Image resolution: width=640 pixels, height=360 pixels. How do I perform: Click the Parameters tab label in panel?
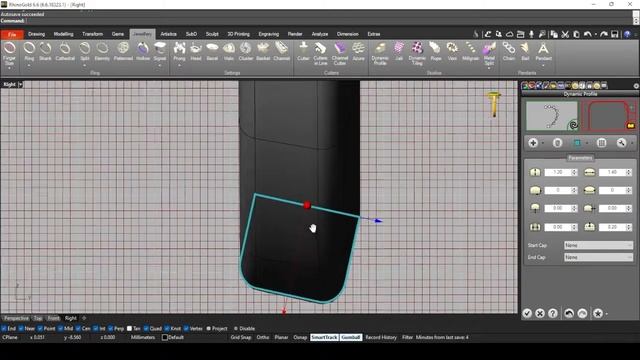point(580,158)
